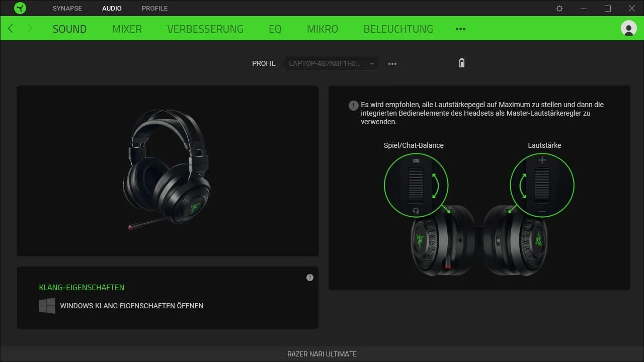Click the Lautstärke wheel illustration
644x362 pixels.
[542, 185]
